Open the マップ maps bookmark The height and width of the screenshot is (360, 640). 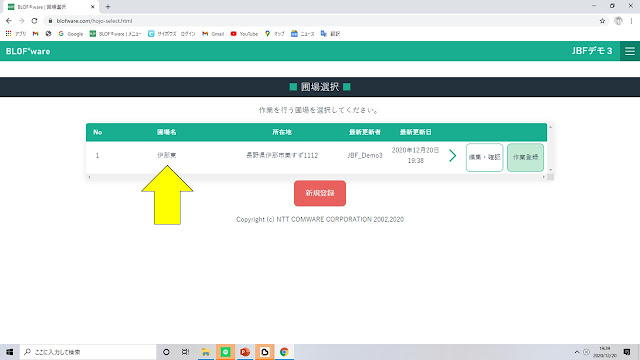tap(274, 33)
